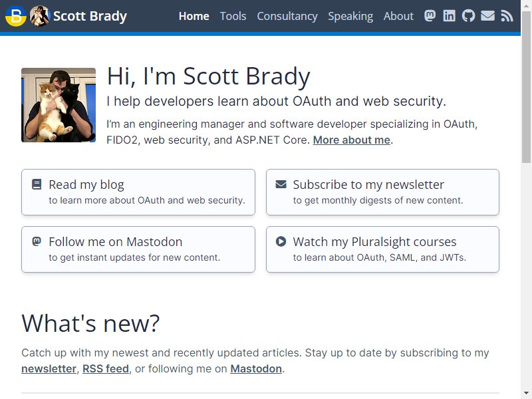Click the small avatar beside Scott Brady
This screenshot has width=532, height=399.
tap(40, 16)
